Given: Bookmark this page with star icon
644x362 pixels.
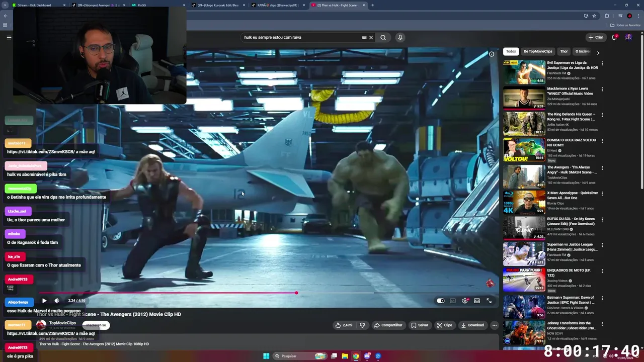Looking at the screenshot, I should pos(594,16).
